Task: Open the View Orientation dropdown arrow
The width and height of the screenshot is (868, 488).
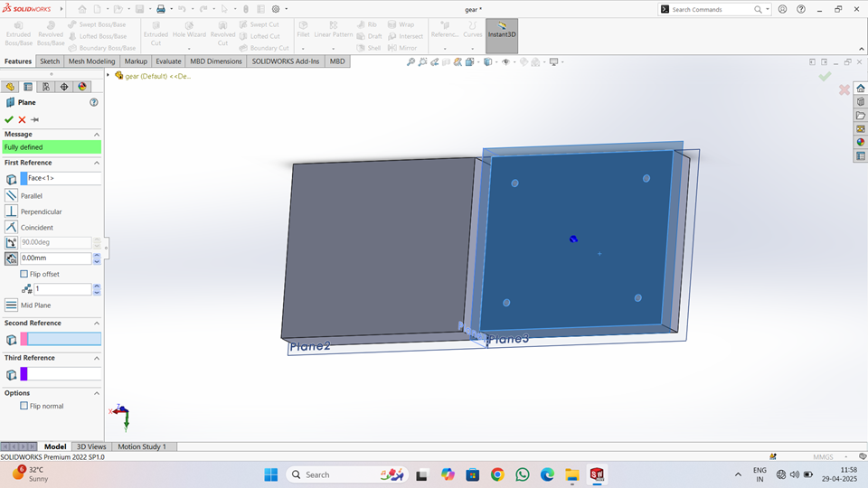Action: click(x=478, y=62)
